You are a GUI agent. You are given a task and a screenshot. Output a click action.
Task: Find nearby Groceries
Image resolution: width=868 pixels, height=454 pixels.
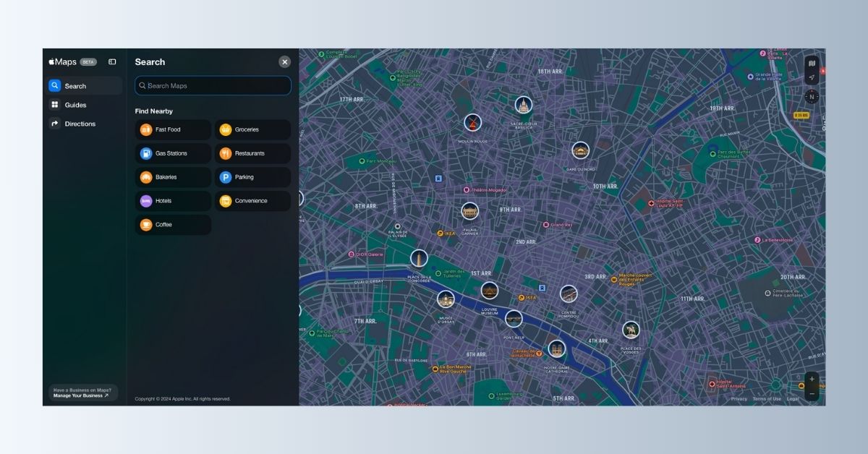point(252,130)
